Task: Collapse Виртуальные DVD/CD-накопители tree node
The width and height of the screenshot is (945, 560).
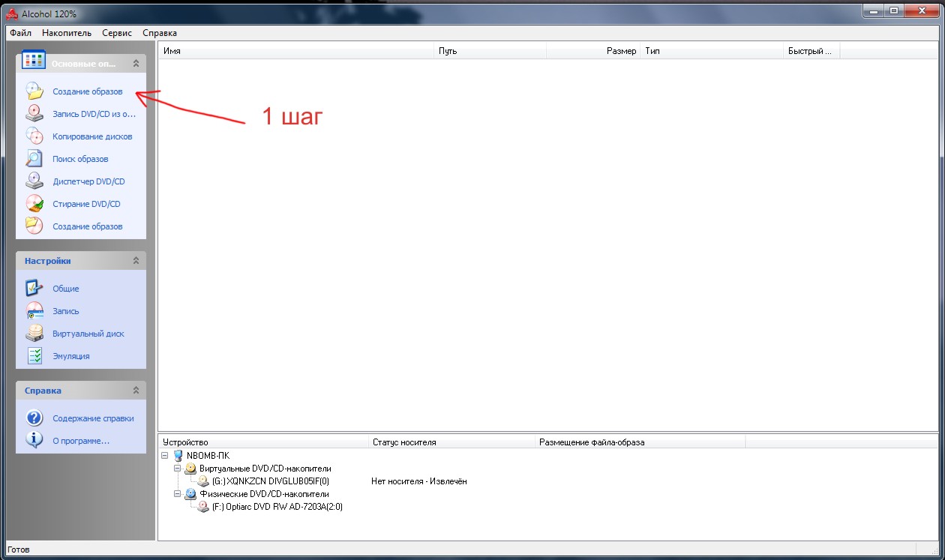Action: 178,469
